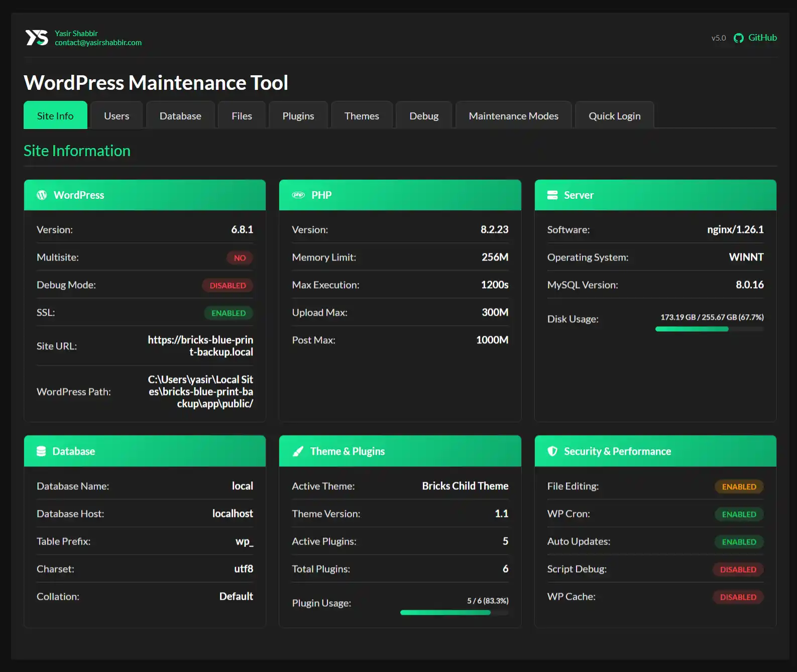797x672 pixels.
Task: Click the Script Debug DISABLED badge
Action: coord(738,570)
